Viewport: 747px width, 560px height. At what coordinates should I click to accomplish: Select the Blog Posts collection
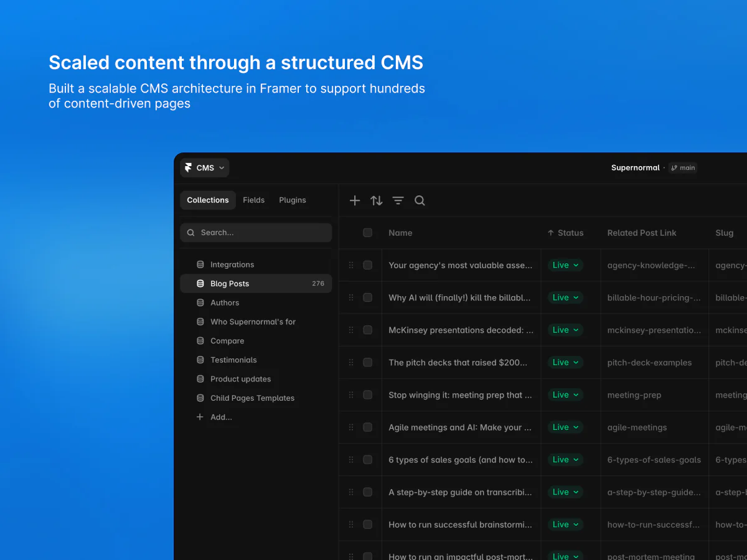256,284
